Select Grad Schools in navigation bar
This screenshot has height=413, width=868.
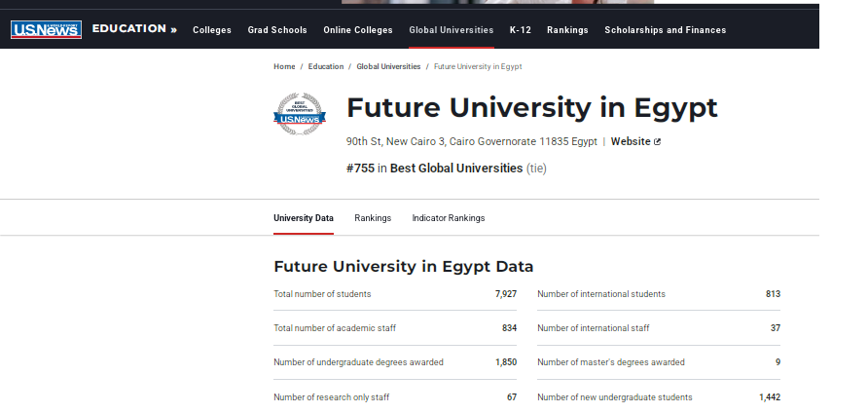[277, 30]
